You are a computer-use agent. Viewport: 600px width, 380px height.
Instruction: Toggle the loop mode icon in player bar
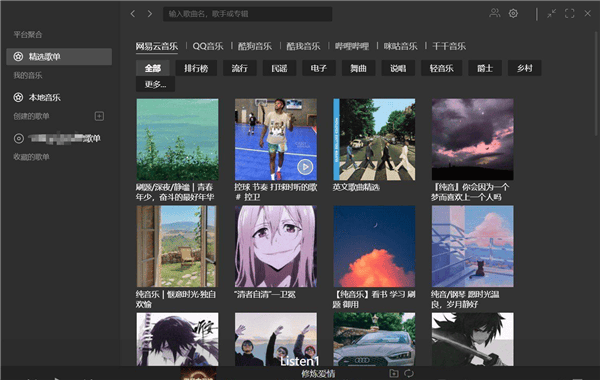pos(409,373)
